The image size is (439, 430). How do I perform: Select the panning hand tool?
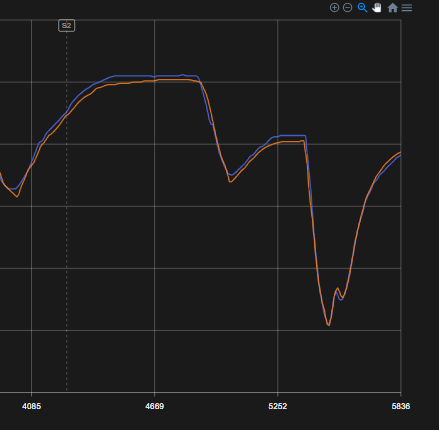coord(377,8)
